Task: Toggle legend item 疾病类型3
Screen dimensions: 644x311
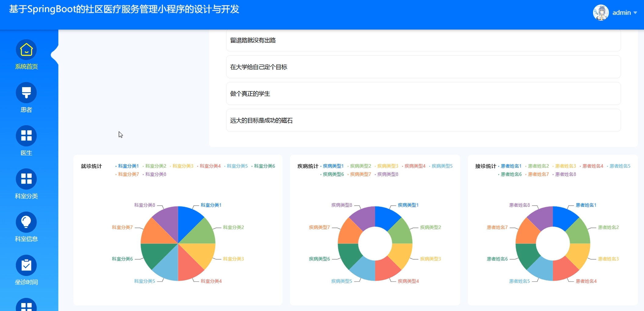Action: pos(386,166)
